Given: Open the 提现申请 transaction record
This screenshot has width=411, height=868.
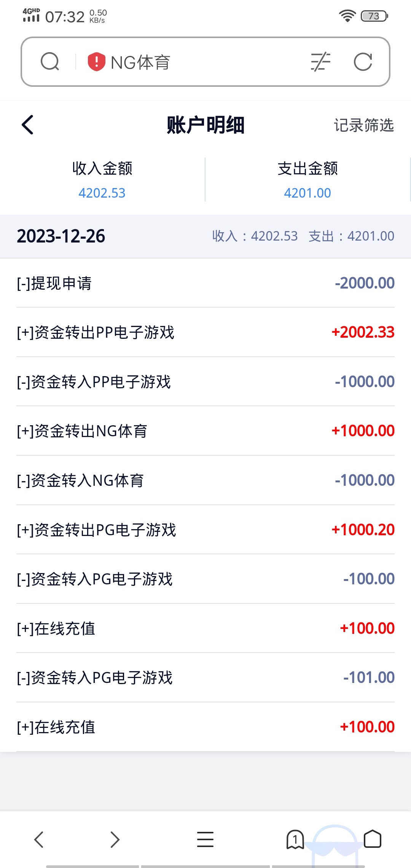Looking at the screenshot, I should pyautogui.click(x=205, y=283).
